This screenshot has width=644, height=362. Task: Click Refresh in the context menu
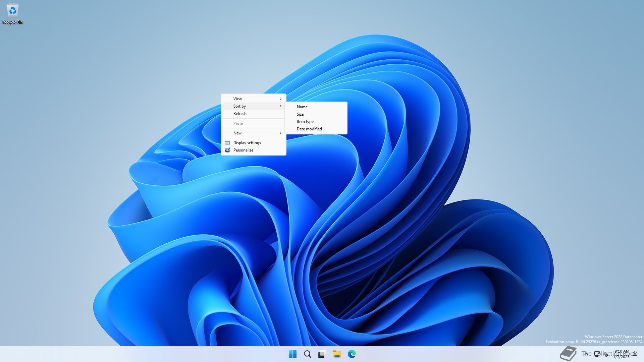click(240, 114)
